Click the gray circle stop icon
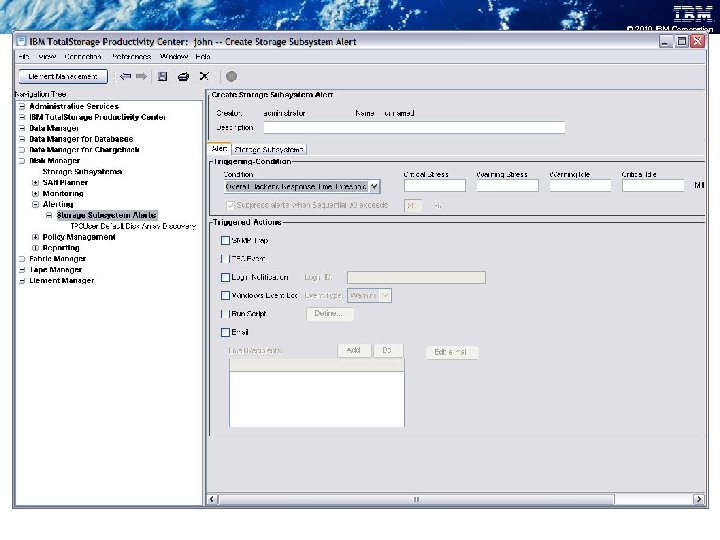720x540 pixels. 231,76
